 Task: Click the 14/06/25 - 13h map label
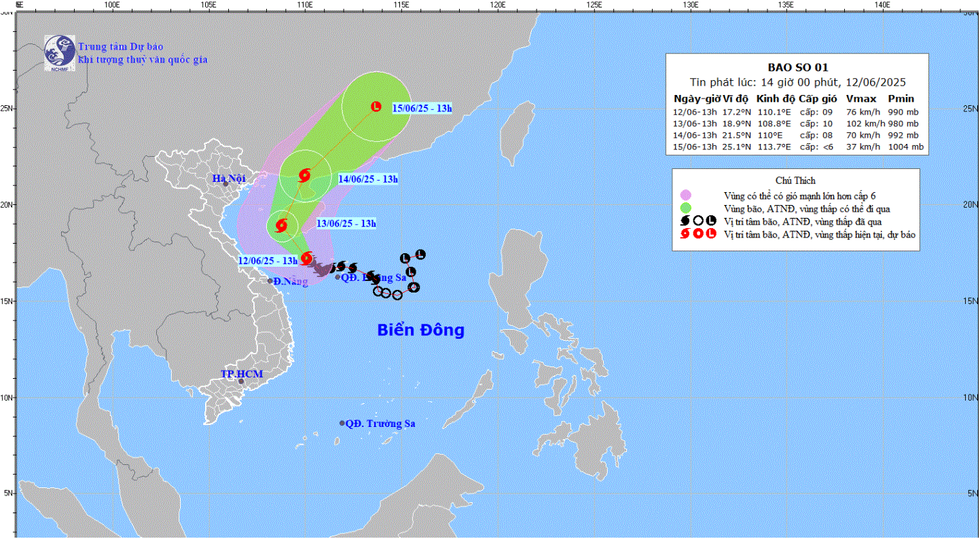coord(368,179)
